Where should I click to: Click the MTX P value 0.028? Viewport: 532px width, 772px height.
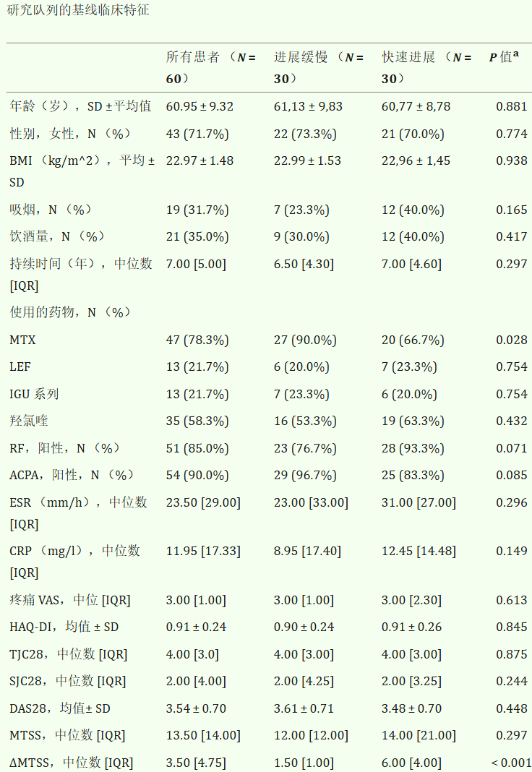point(511,340)
